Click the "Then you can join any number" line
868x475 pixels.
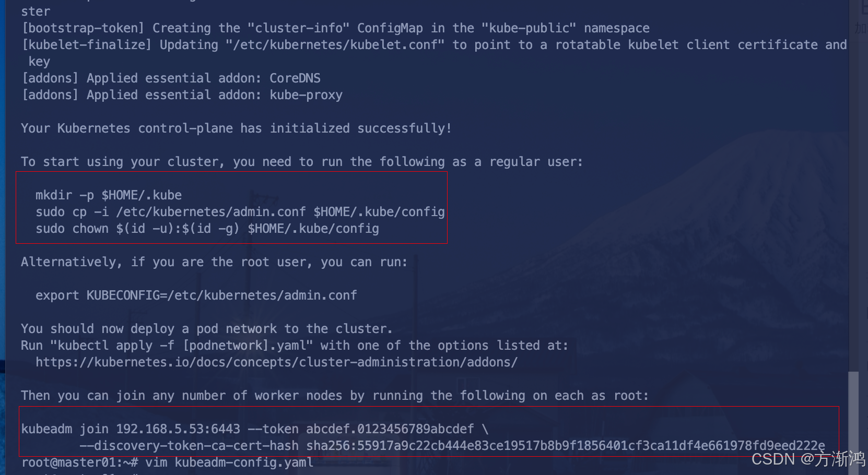point(335,396)
